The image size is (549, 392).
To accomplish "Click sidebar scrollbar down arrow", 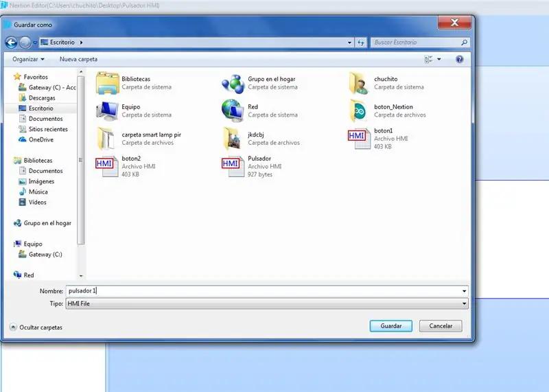I will [81, 276].
